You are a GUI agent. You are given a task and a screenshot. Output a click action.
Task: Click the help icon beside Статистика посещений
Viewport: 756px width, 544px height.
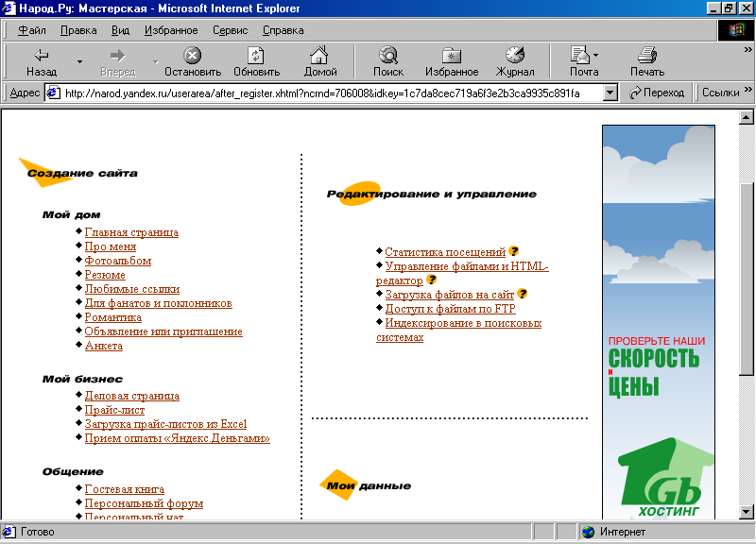pos(514,251)
